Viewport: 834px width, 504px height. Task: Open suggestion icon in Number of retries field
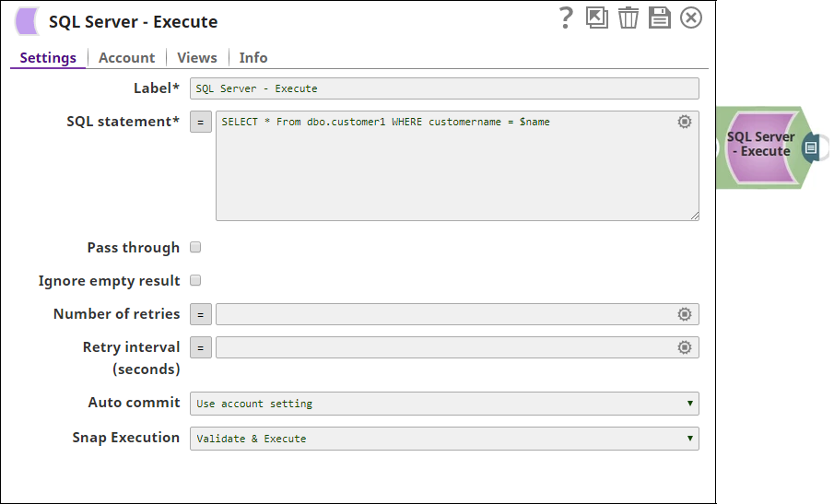(685, 314)
